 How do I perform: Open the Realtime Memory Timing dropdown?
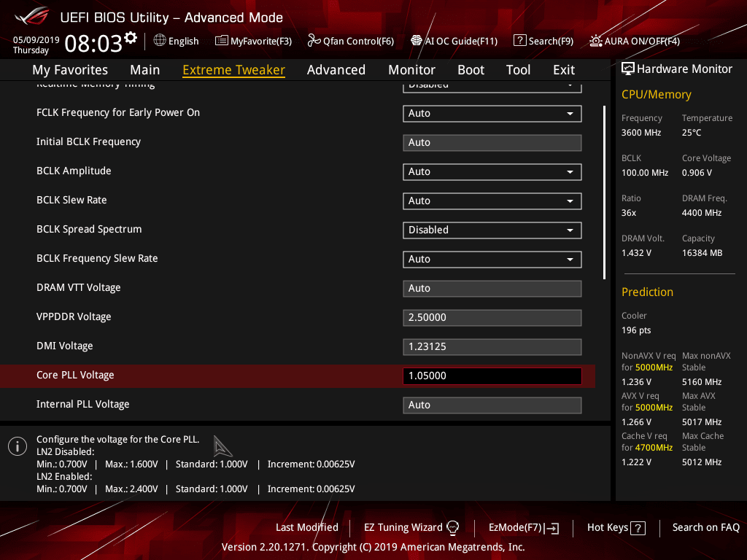(x=492, y=87)
